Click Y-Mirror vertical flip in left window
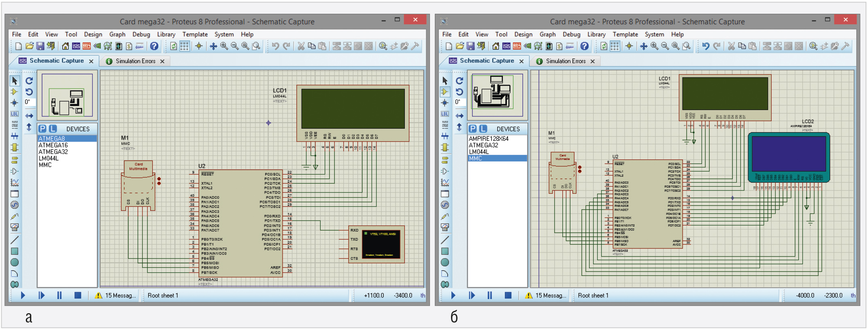This screenshot has width=868, height=329. [x=29, y=127]
